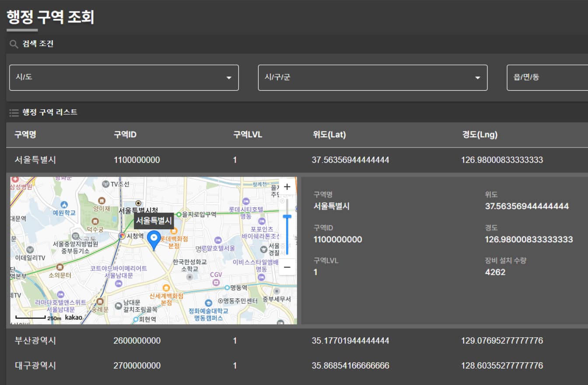
Task: Expand the 시/구/군 dropdown
Action: (372, 77)
